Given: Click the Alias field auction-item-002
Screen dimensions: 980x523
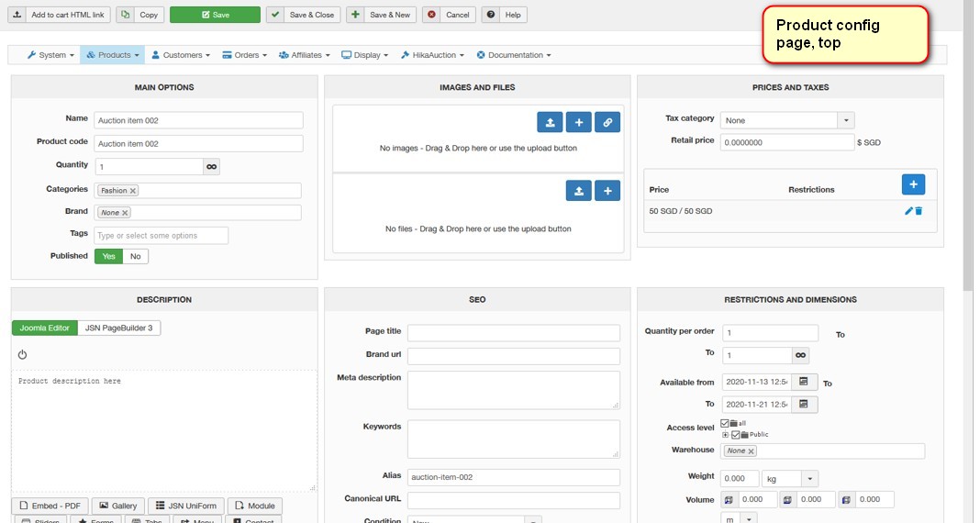Looking at the screenshot, I should [x=514, y=477].
